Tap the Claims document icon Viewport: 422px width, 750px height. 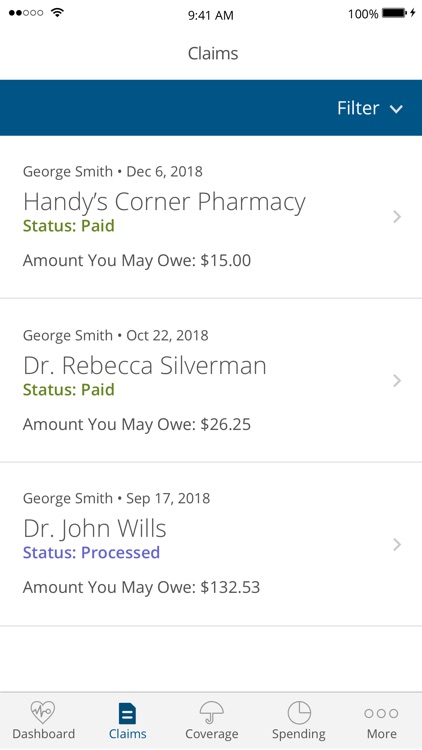click(127, 714)
